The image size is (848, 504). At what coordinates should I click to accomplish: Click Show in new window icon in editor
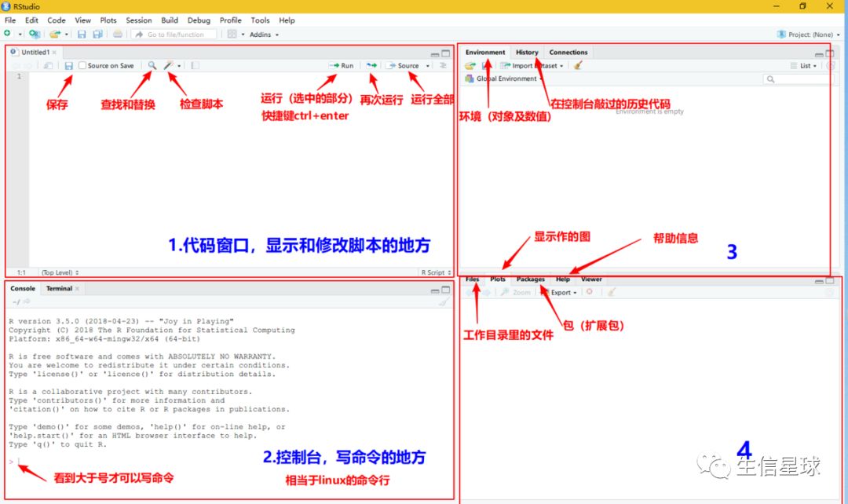pyautogui.click(x=48, y=65)
